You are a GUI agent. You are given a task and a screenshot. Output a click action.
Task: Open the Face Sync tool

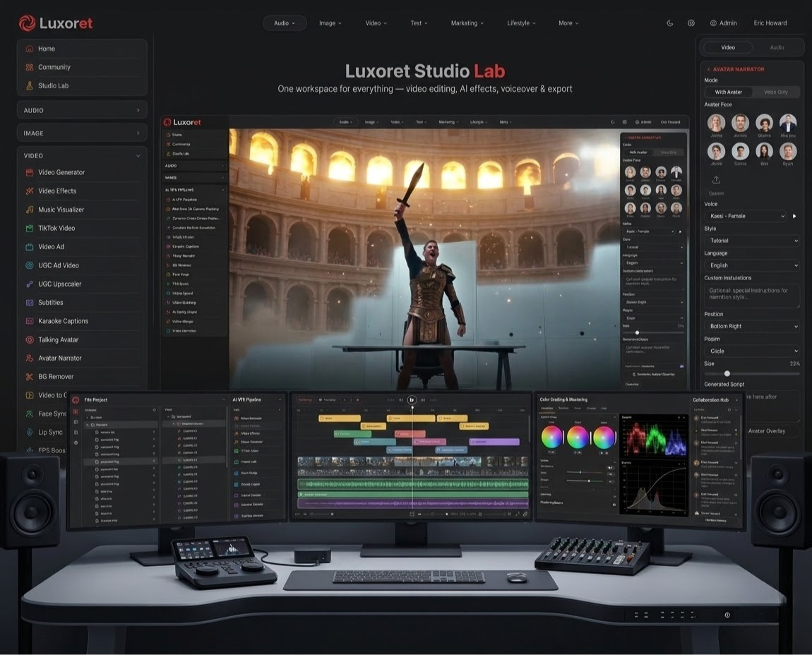46,414
